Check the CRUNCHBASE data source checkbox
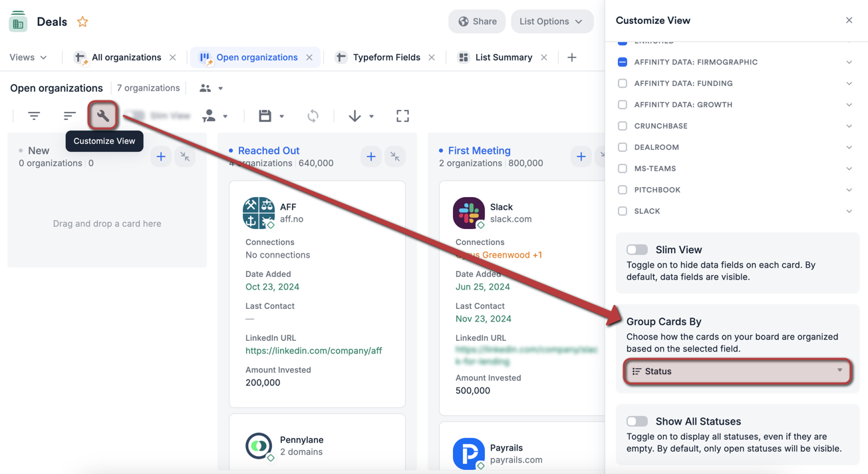This screenshot has height=474, width=868. pos(622,126)
